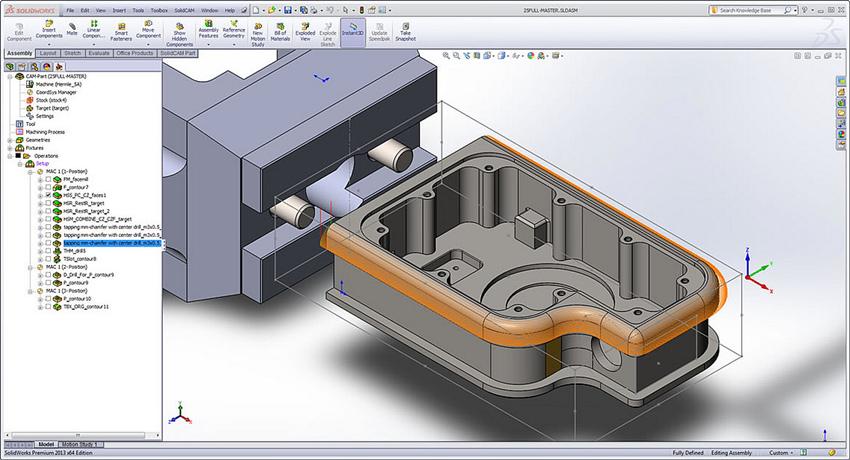This screenshot has height=460, width=850.
Task: Activate the Move Component tool
Action: (x=148, y=30)
